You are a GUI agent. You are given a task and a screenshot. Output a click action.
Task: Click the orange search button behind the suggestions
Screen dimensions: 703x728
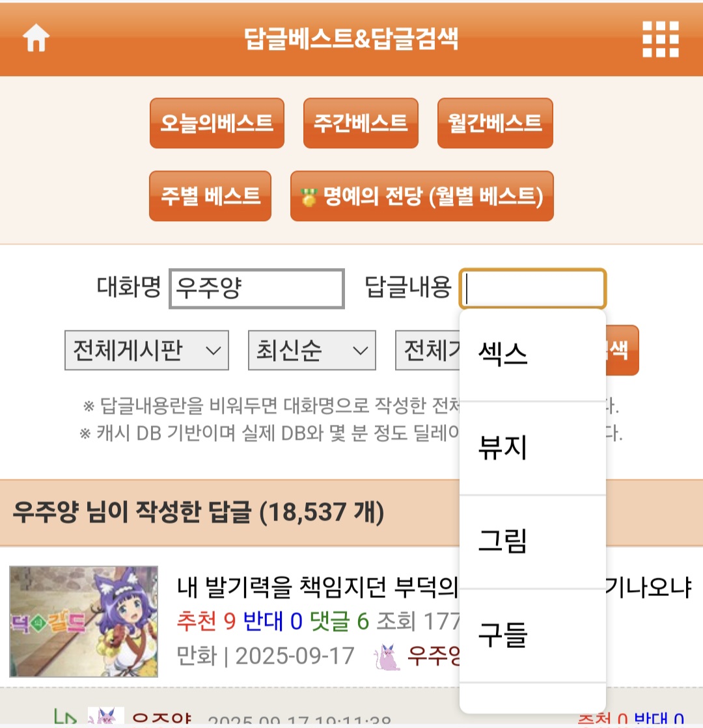point(622,350)
